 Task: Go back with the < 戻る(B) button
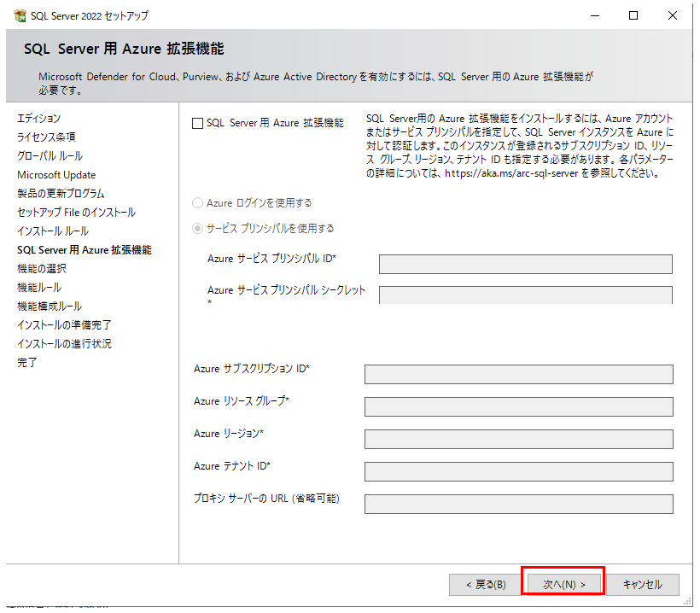pos(483,584)
